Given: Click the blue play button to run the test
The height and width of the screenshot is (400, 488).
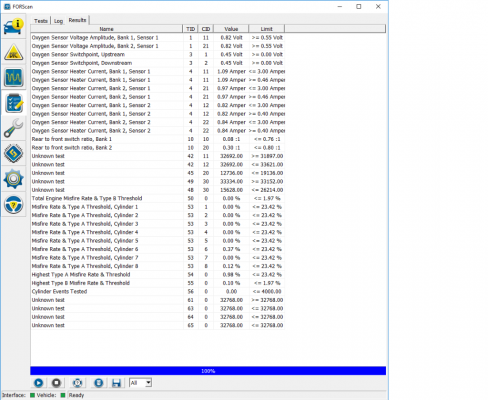Looking at the screenshot, I should tap(38, 383).
